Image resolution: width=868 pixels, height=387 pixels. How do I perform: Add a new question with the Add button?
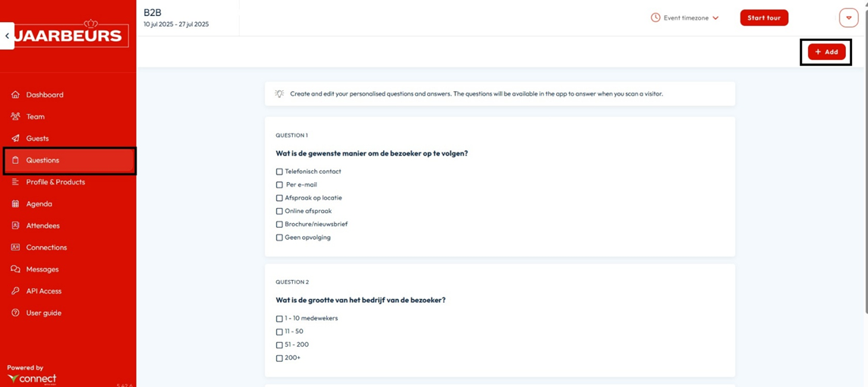point(826,52)
